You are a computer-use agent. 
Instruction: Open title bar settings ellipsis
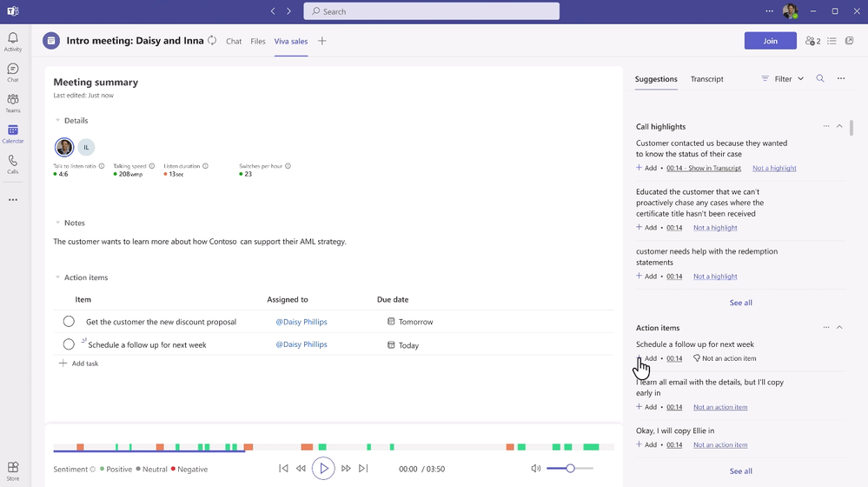pos(770,11)
